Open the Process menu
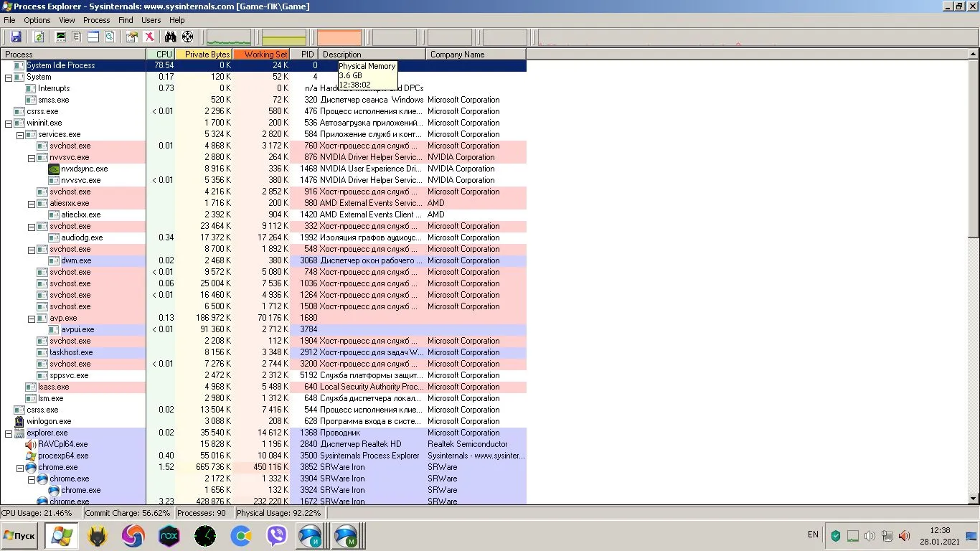 tap(97, 20)
